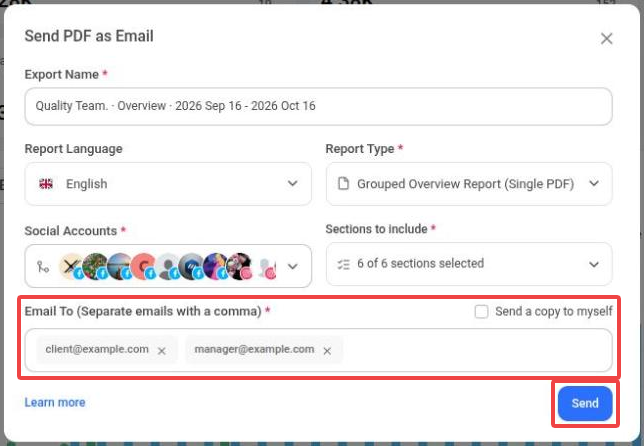This screenshot has width=644, height=446.
Task: Enable Send a copy to myself checkbox
Action: pyautogui.click(x=481, y=311)
